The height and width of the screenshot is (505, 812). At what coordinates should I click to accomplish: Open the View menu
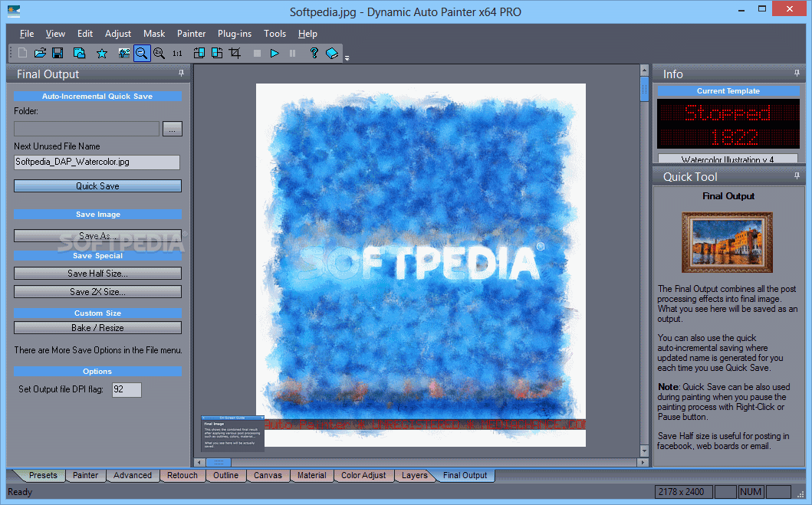pyautogui.click(x=55, y=34)
